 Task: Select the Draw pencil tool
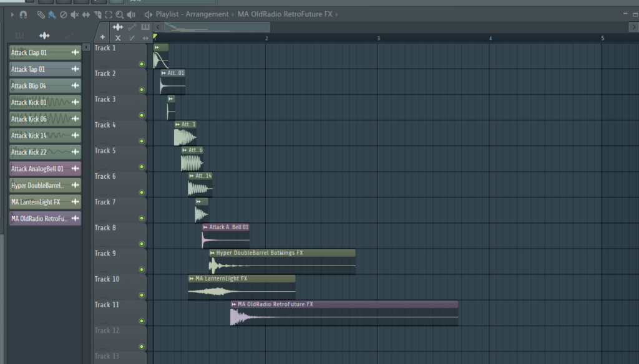(x=41, y=15)
